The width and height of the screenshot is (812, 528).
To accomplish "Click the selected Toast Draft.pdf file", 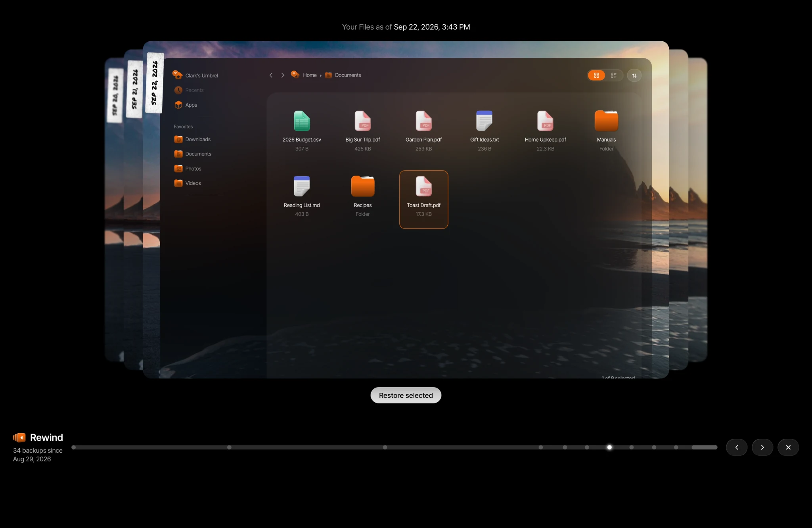I will (x=423, y=200).
